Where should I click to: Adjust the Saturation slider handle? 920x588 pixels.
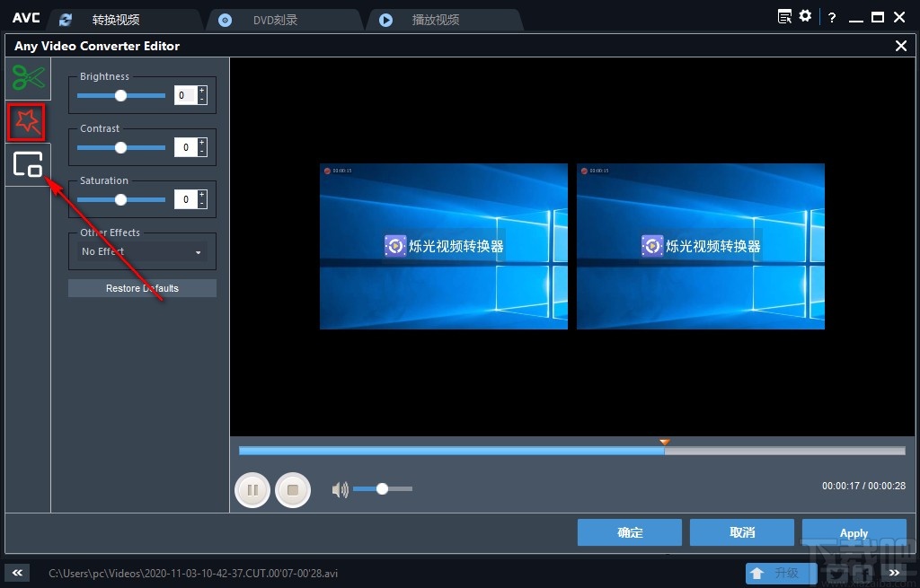point(120,199)
